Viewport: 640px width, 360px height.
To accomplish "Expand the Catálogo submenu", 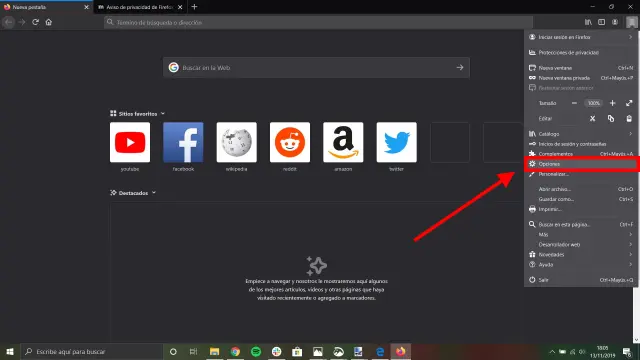I will click(x=581, y=134).
